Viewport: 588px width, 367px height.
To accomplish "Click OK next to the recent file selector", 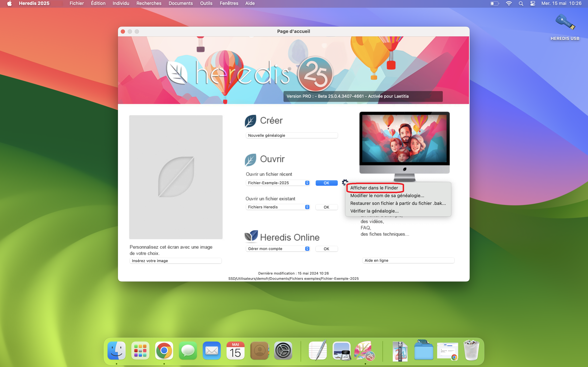I will click(326, 183).
